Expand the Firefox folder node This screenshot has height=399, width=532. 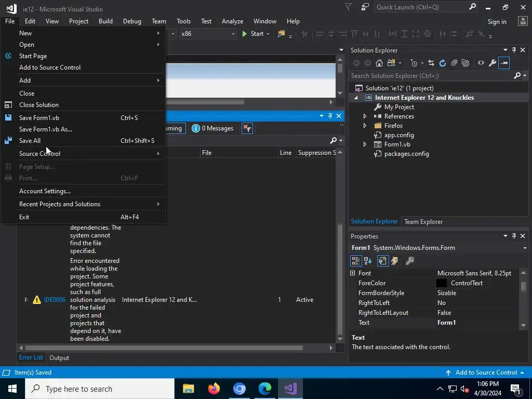(365, 126)
